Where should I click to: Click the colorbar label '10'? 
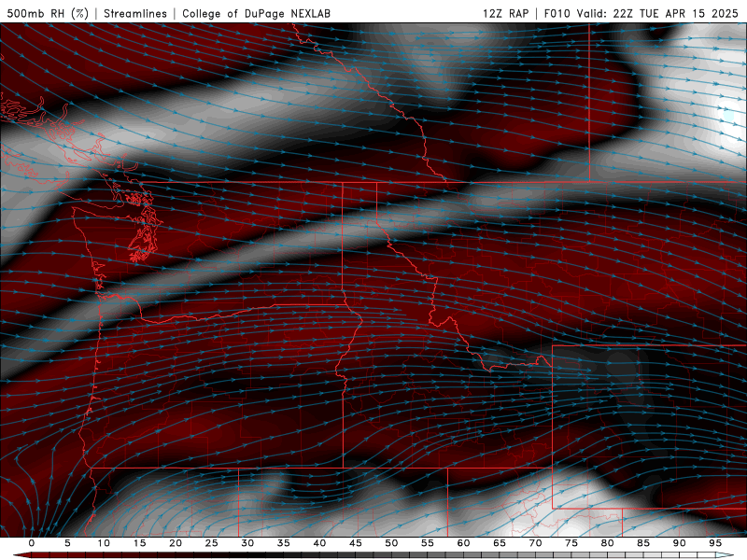pos(104,543)
